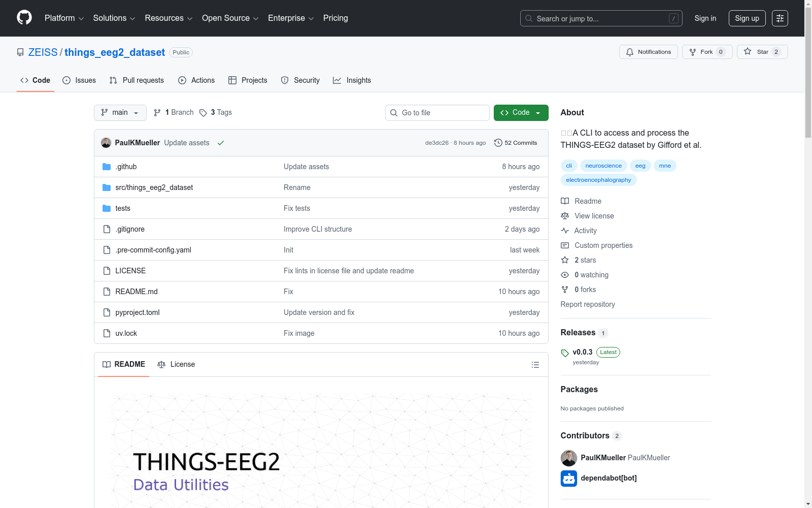Image resolution: width=812 pixels, height=508 pixels.
Task: Switch to the Projects tab
Action: click(x=248, y=80)
